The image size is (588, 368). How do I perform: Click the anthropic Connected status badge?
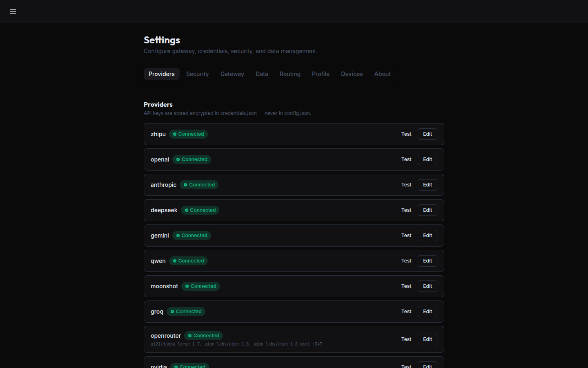pyautogui.click(x=199, y=185)
